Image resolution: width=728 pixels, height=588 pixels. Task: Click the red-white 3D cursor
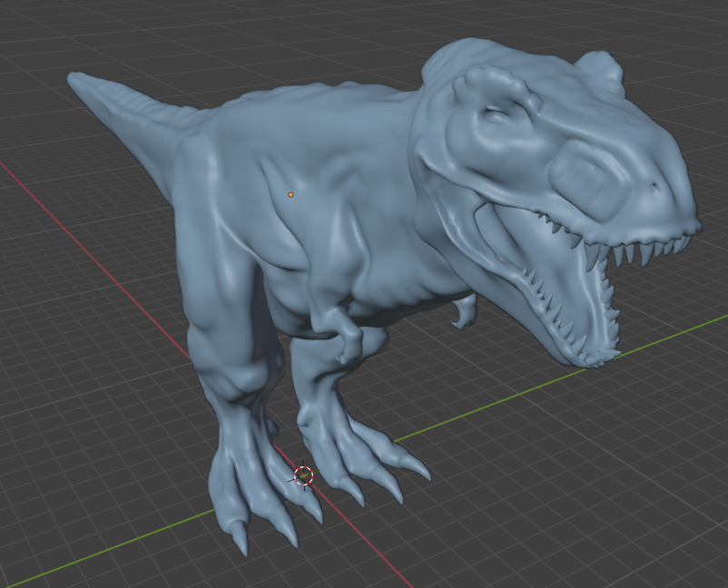click(304, 475)
